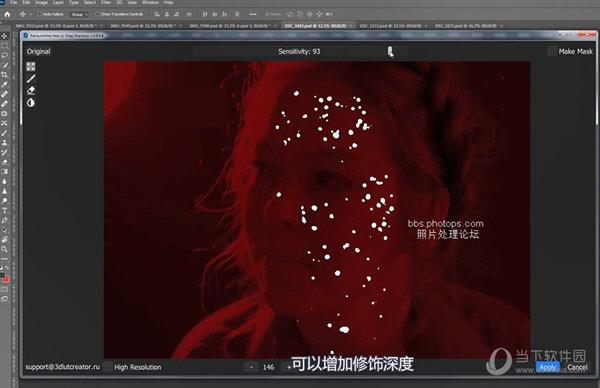
Task: Toggle the Original view label
Action: [38, 51]
